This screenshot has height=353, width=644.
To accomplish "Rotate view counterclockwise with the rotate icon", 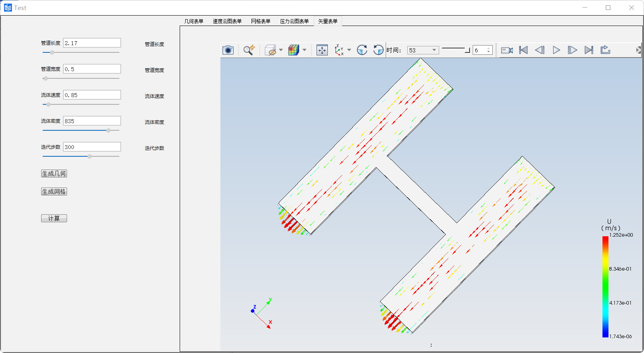I will pyautogui.click(x=378, y=50).
